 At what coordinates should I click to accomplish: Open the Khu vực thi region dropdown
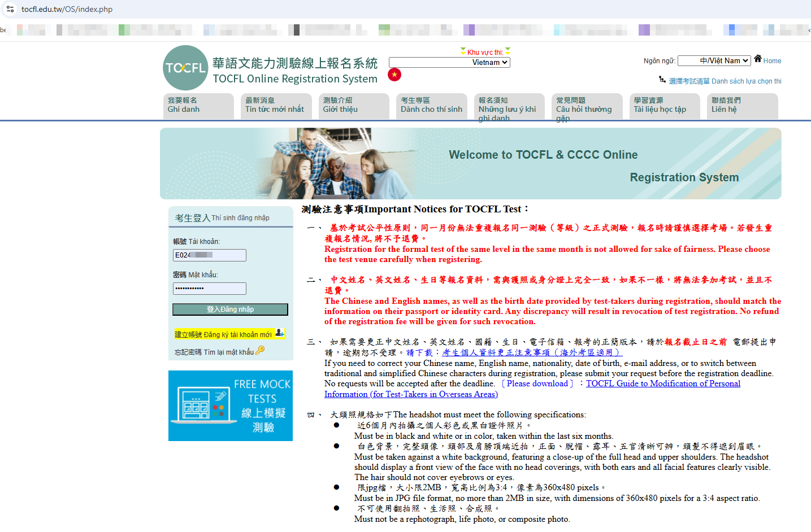449,62
